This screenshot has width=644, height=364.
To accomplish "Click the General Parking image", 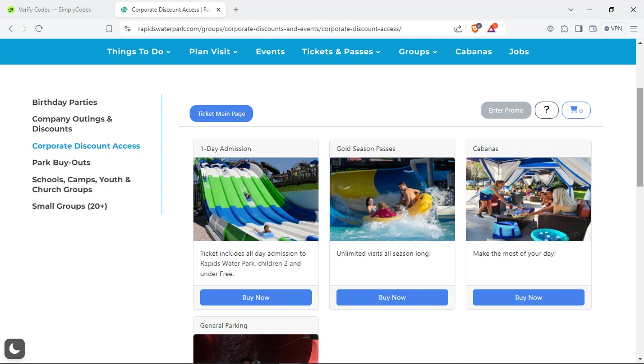I will (256, 349).
